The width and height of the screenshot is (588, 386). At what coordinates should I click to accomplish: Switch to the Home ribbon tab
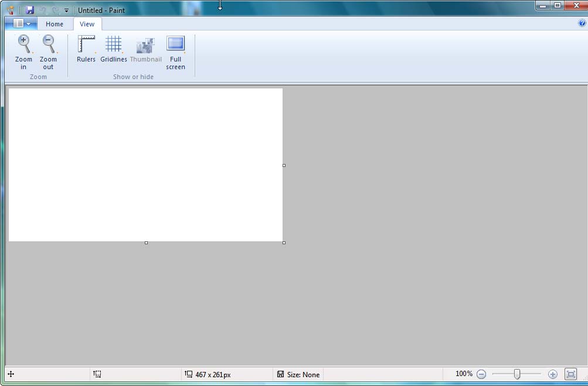(55, 24)
